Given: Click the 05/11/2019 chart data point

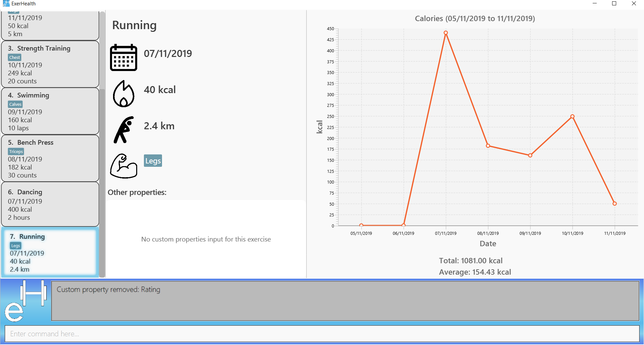Looking at the screenshot, I should (361, 225).
